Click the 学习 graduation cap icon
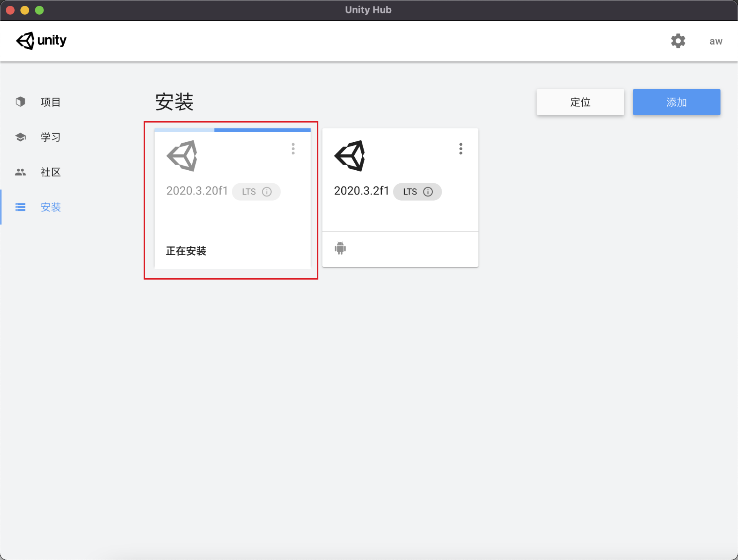738x560 pixels. 20,137
